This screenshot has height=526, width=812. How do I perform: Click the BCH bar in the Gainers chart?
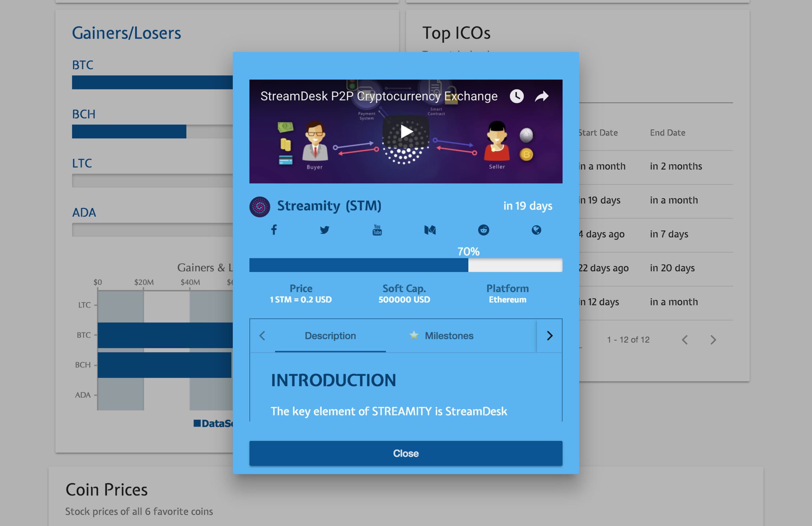164,365
